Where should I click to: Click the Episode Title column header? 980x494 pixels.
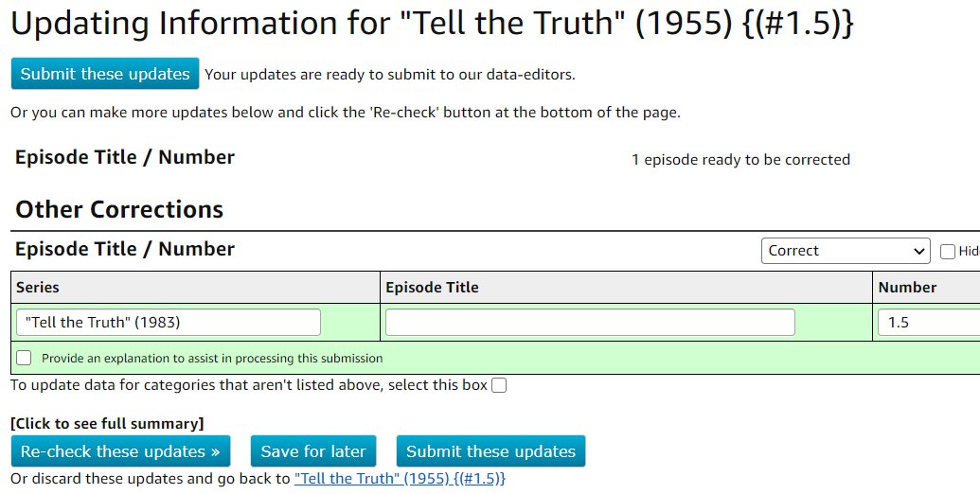click(432, 288)
